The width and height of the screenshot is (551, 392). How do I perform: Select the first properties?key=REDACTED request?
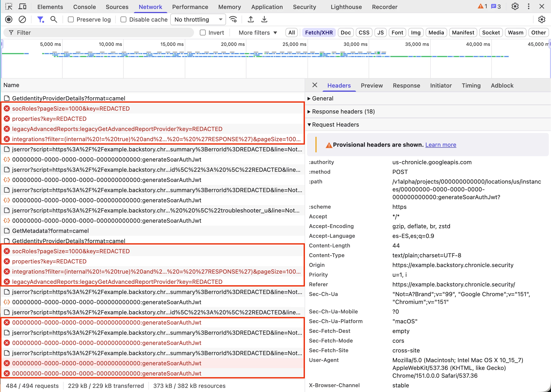pyautogui.click(x=153, y=119)
